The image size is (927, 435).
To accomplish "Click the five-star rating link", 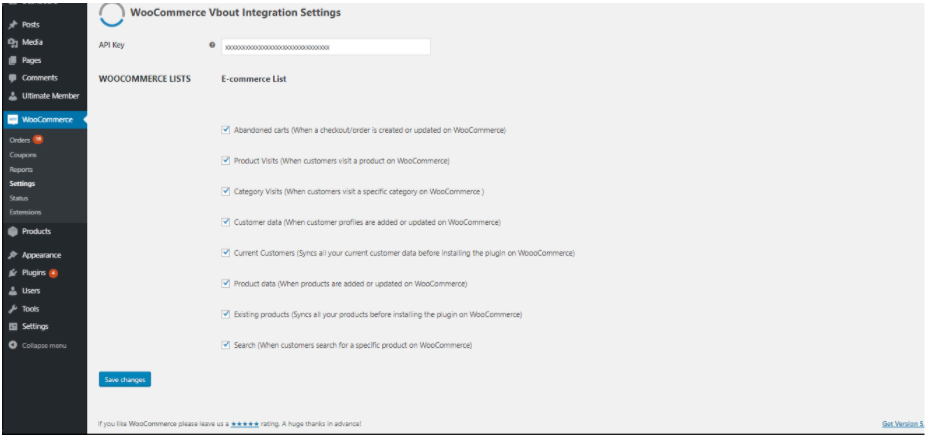I will click(245, 424).
